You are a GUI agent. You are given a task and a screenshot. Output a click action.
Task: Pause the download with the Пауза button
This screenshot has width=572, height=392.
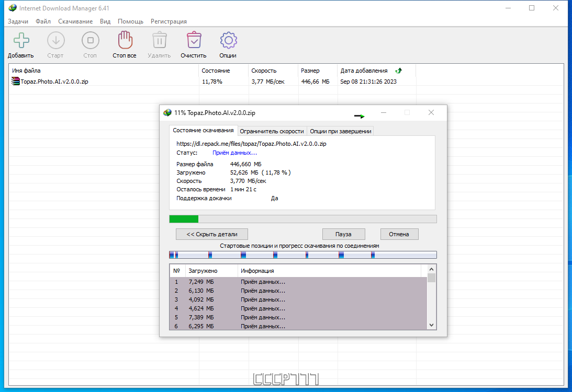tap(344, 234)
